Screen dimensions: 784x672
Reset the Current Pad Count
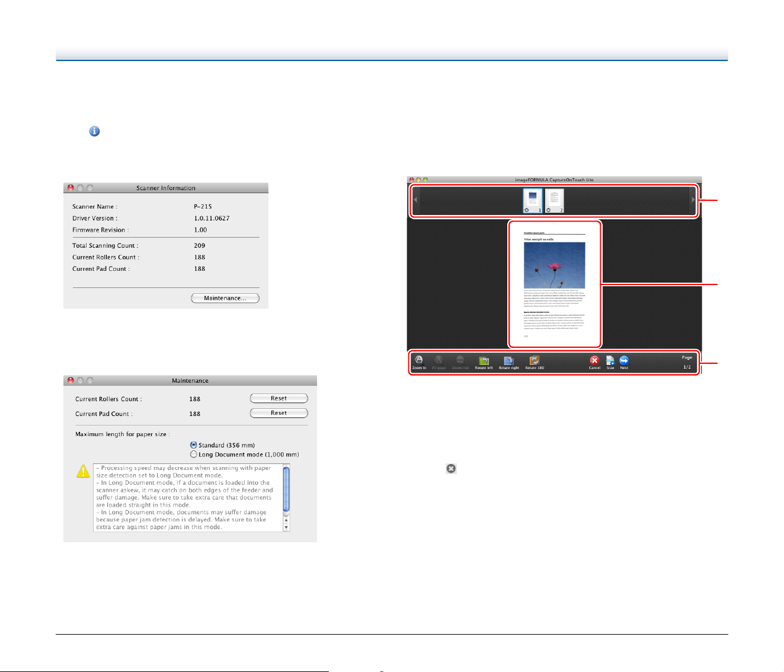(x=279, y=413)
